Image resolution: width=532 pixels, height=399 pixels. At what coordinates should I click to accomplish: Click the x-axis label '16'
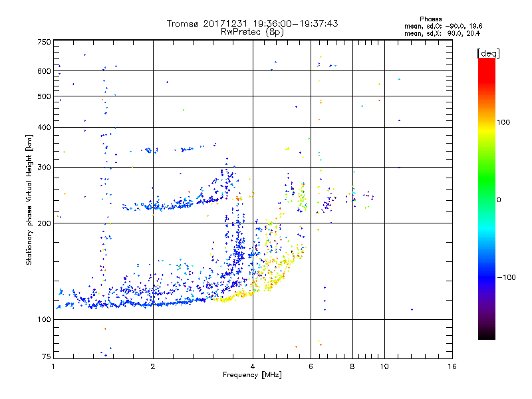452,366
